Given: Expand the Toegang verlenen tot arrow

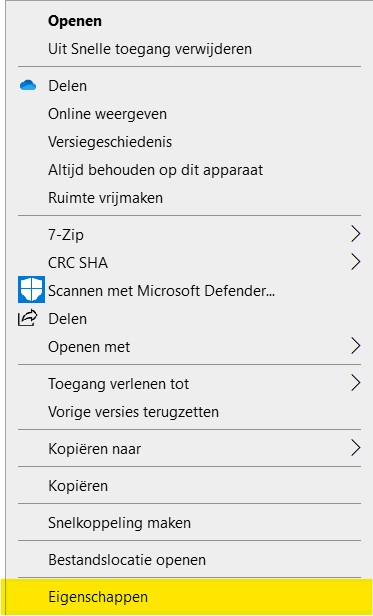Looking at the screenshot, I should tap(355, 383).
